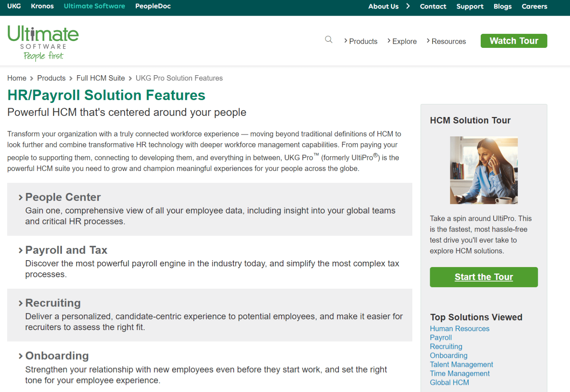Open the Resources dropdown menu

[x=446, y=41]
